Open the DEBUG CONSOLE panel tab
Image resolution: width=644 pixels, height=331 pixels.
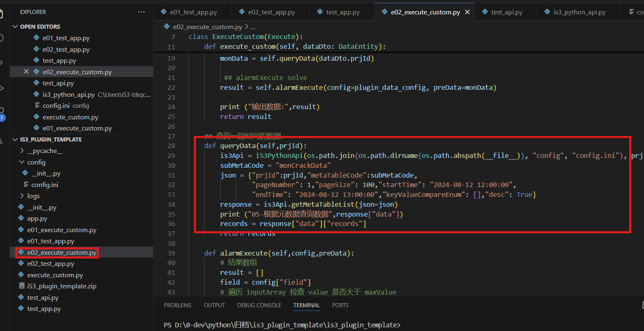(259, 305)
